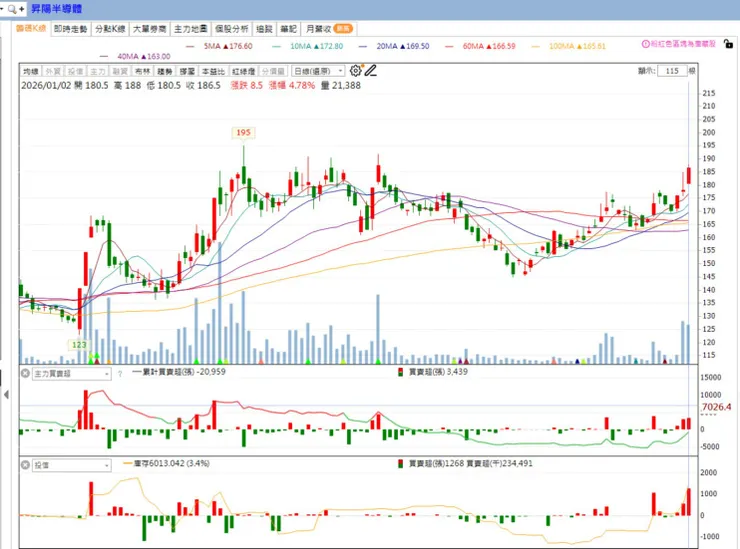740x549 pixels.
Task: Click the plus add icon beside the search magnifier
Action: (x=22, y=9)
